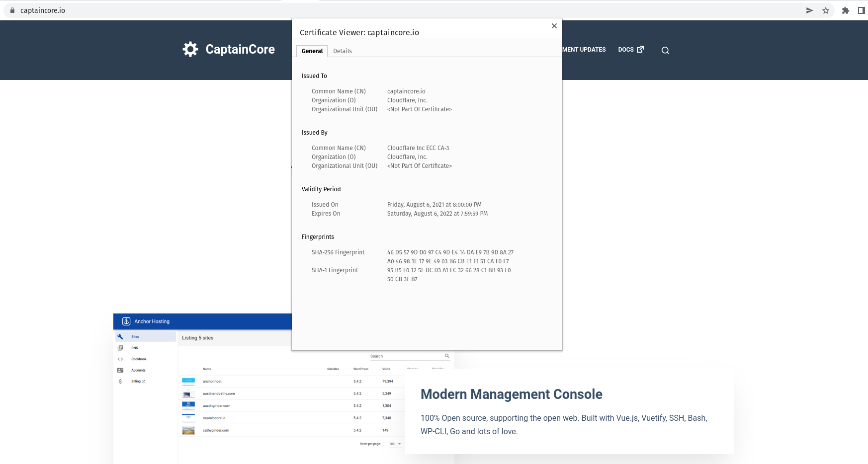Sort by the Subsites column header
Image resolution: width=868 pixels, height=464 pixels.
333,369
